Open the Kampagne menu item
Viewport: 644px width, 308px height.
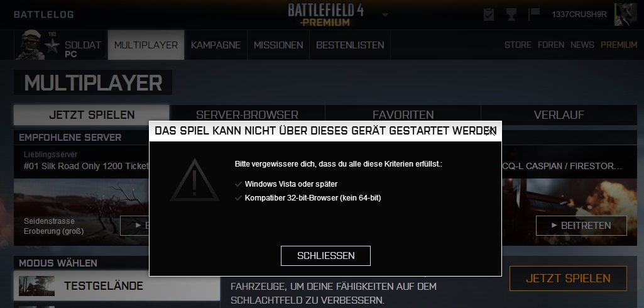click(216, 45)
